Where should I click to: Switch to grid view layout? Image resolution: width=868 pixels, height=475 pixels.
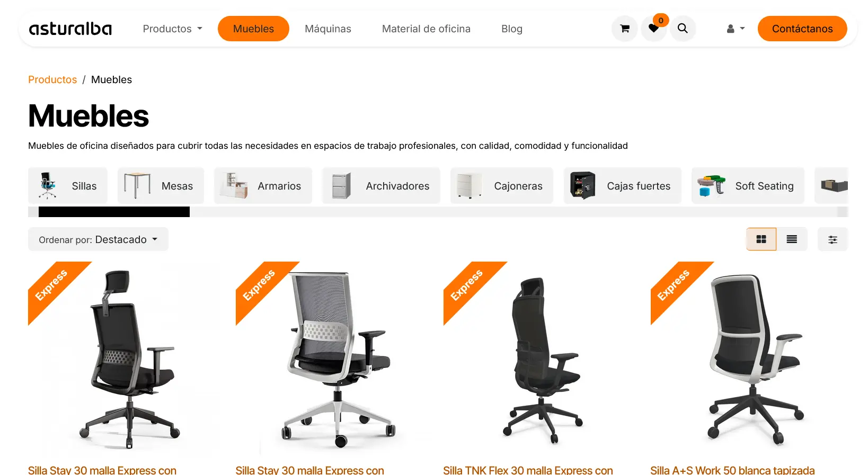(761, 239)
